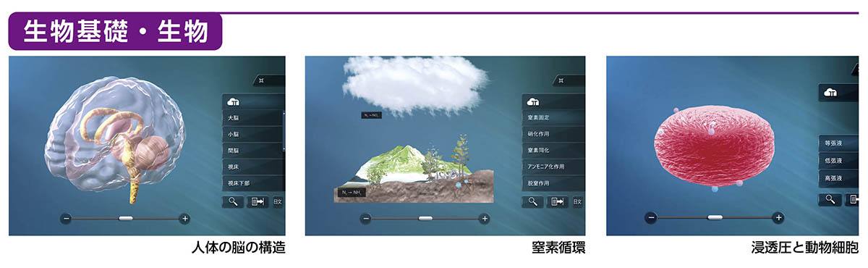Click the magnifier search icon in the animal cell screen
Image resolution: width=868 pixels, height=268 pixels.
(x=830, y=199)
